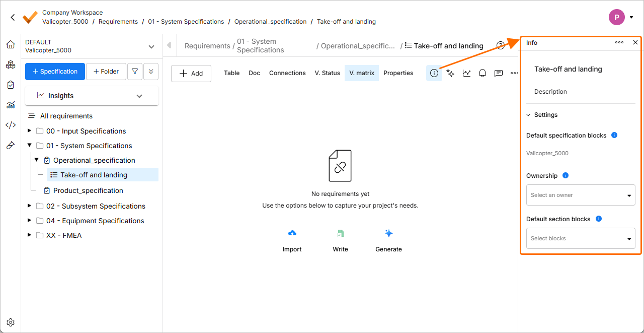Click info icon beside Default section blocks
644x333 pixels.
[x=599, y=219]
